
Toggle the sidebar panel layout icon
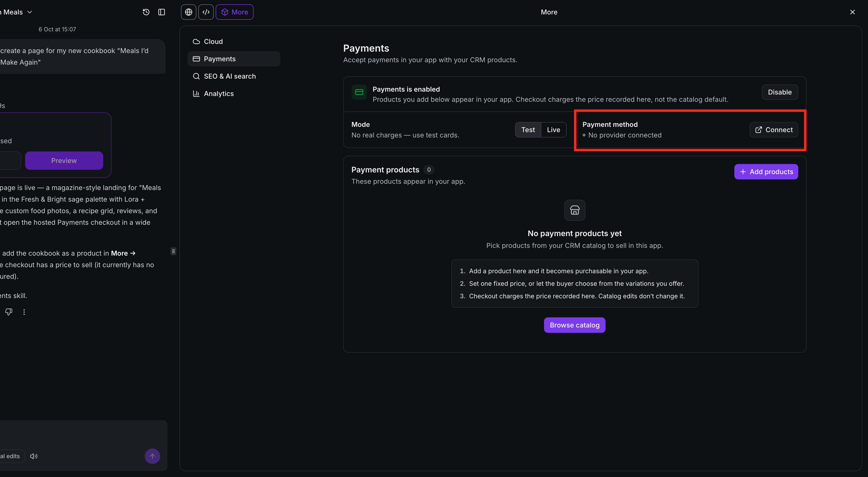pos(162,12)
